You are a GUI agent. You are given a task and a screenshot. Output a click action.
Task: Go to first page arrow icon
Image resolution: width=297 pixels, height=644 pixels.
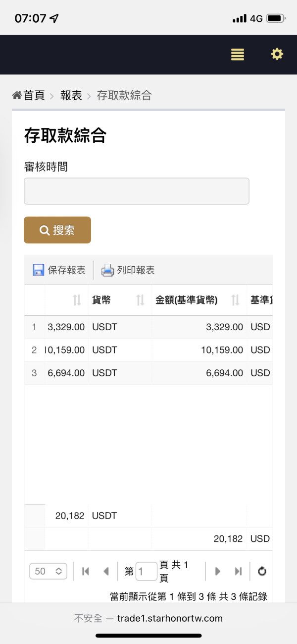point(86,571)
